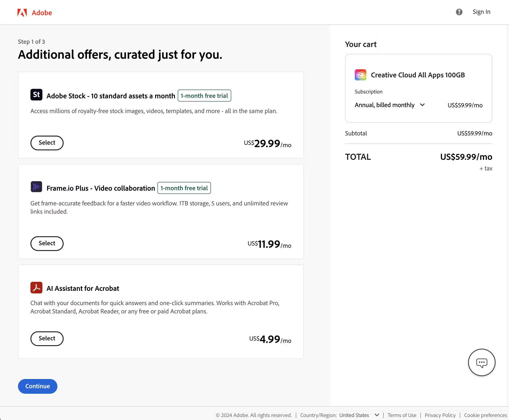This screenshot has height=420, width=509.
Task: Open the Annual, billed monthly plan dropdown
Action: point(390,105)
